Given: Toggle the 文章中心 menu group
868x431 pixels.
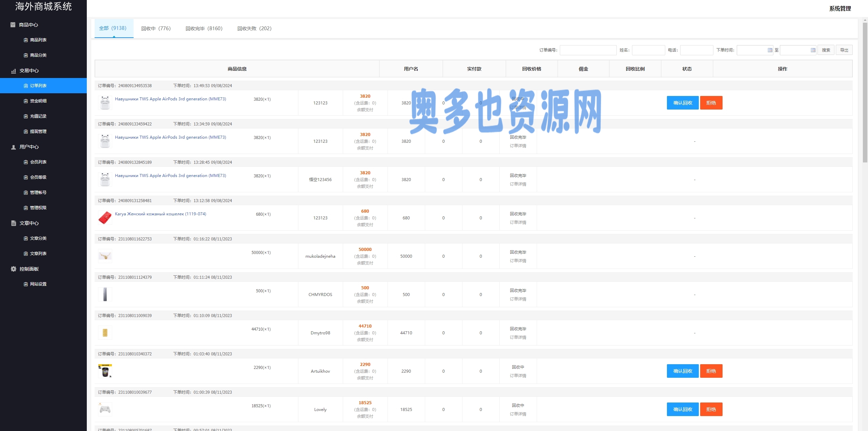Looking at the screenshot, I should coord(29,223).
